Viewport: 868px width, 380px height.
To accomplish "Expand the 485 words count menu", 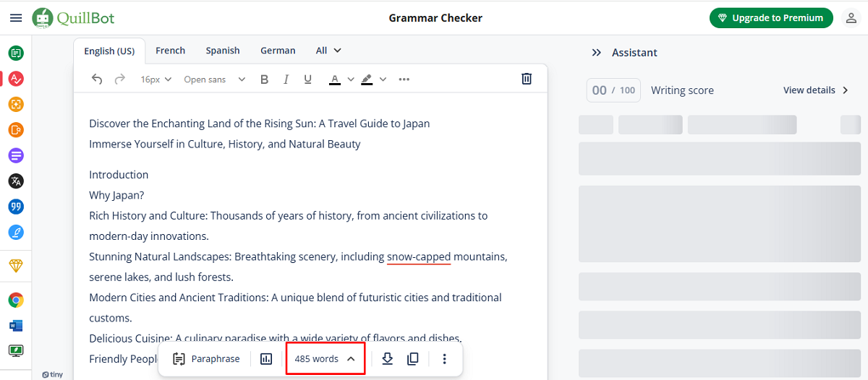I will point(325,358).
